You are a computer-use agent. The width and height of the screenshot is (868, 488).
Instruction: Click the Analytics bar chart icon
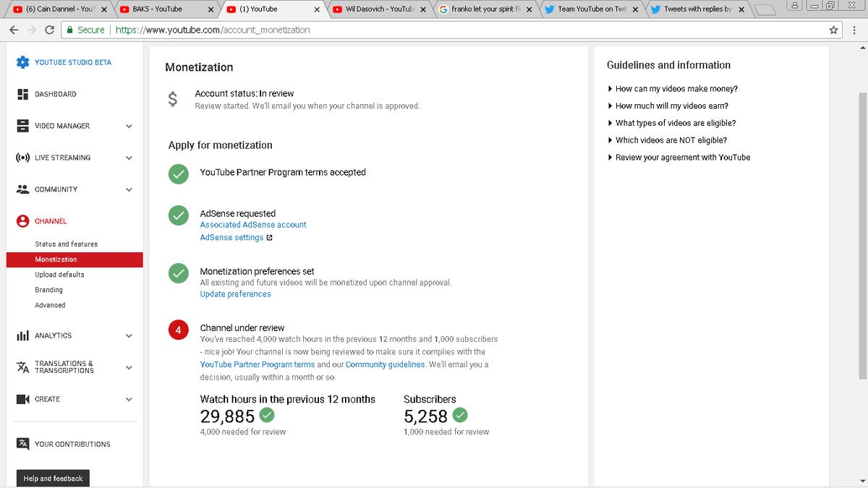(x=22, y=335)
